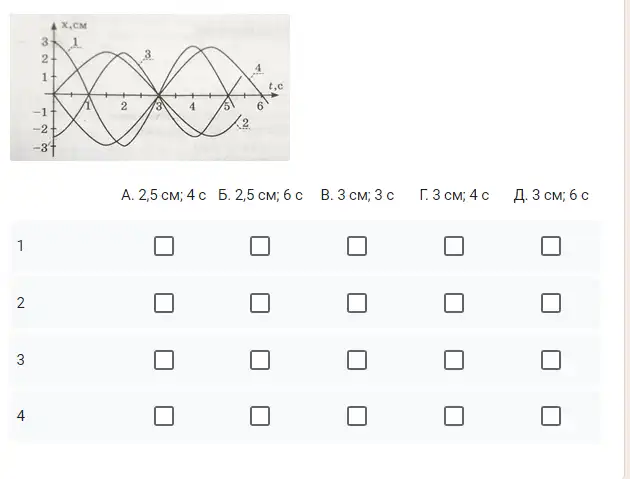630x479 pixels.
Task: Check row 4 option Б. 2,5 см; 6 с
Action: 260,416
